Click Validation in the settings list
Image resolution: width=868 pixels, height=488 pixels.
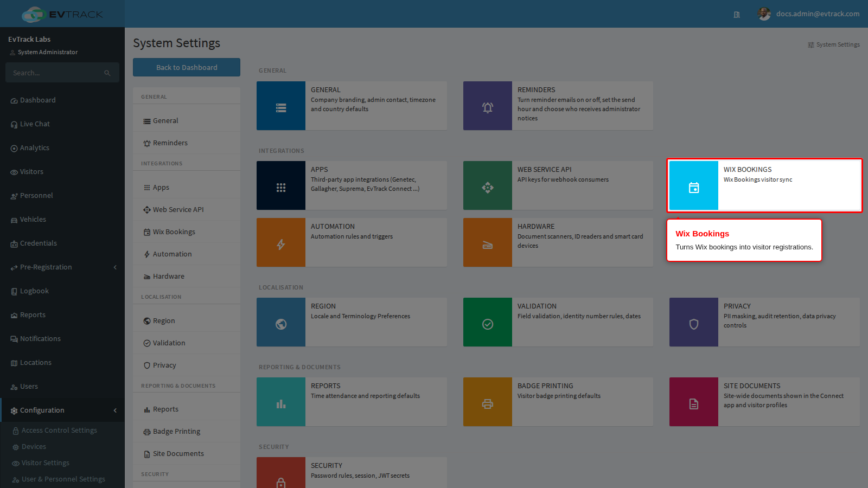click(187, 343)
